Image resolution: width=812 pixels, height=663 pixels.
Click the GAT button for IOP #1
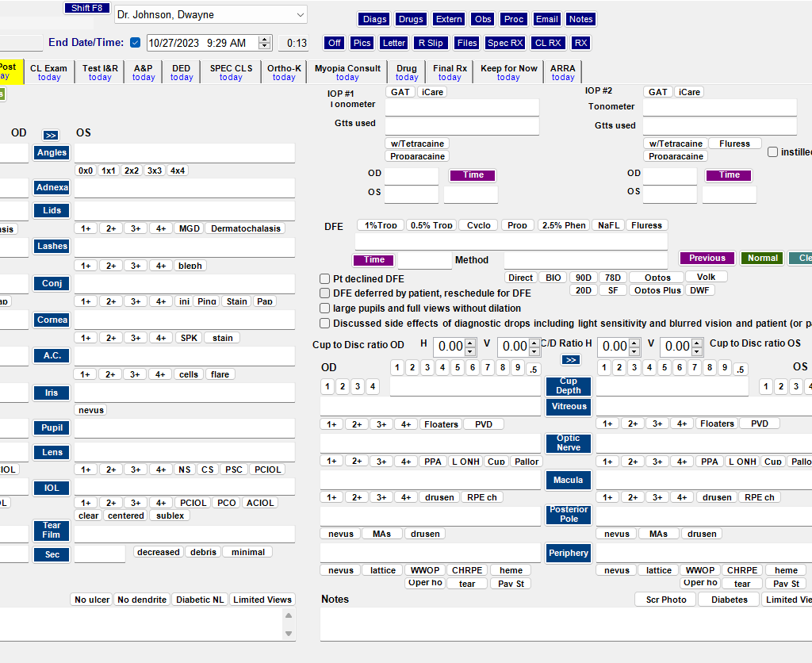[x=400, y=92]
